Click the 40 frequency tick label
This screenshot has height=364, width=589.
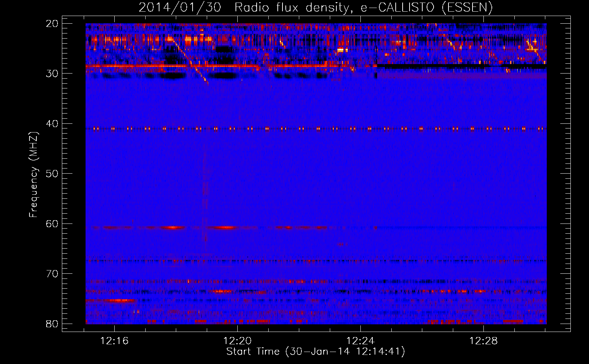52,124
